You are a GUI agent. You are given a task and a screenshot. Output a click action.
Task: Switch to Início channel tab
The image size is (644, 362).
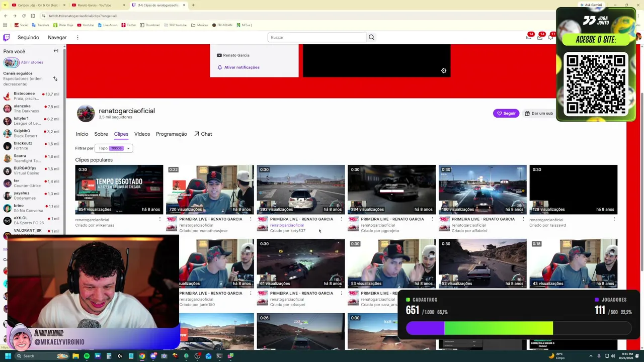(82, 134)
